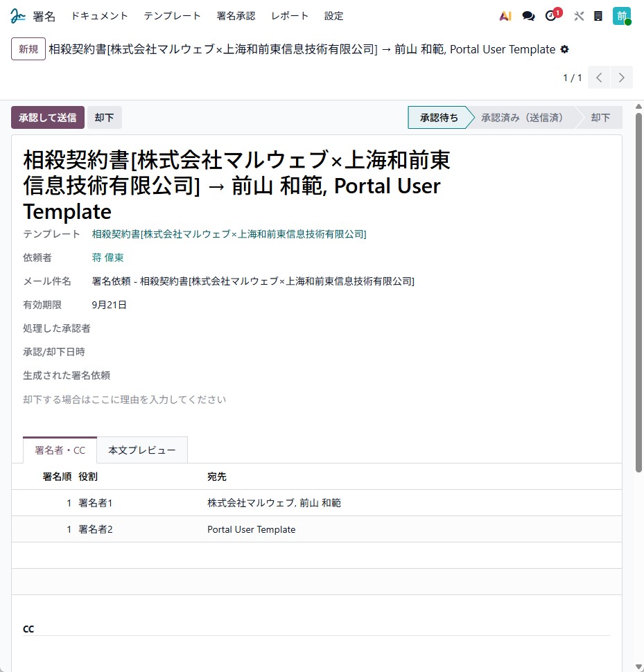
Task: Click the Sign app logo icon
Action: (x=18, y=16)
